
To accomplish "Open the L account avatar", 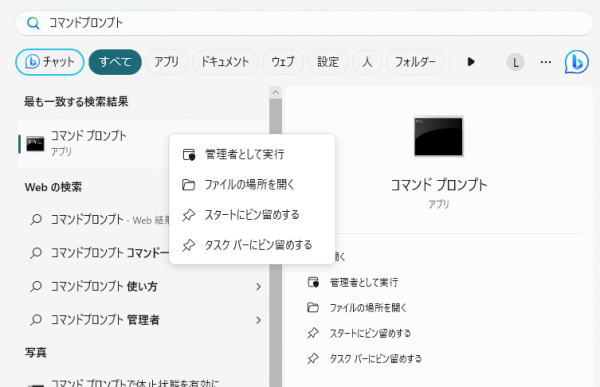I will [x=515, y=62].
